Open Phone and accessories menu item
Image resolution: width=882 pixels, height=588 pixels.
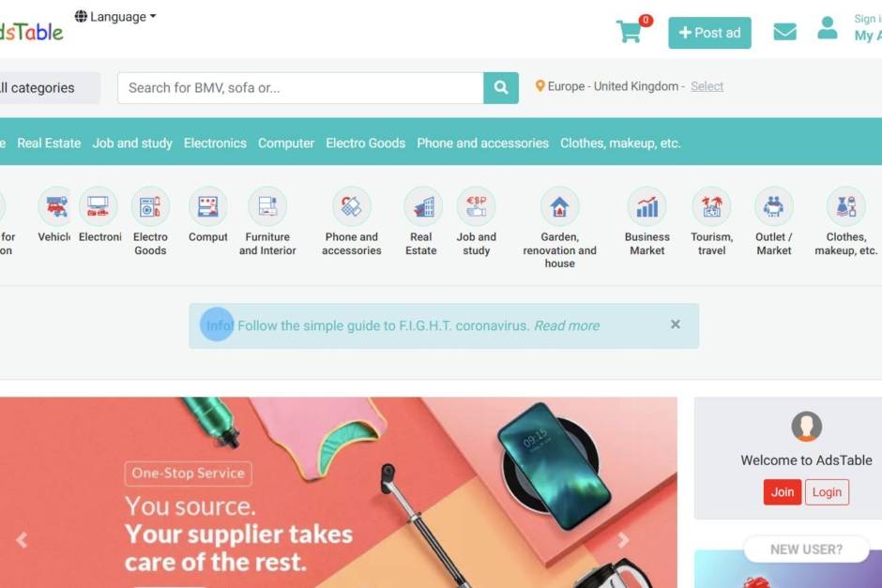click(x=482, y=143)
